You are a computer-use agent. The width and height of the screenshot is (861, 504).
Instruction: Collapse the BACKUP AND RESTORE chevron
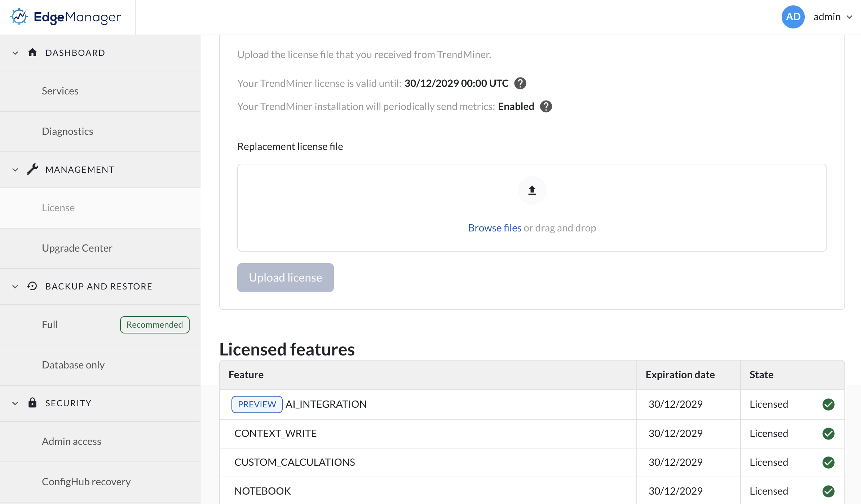coord(15,287)
